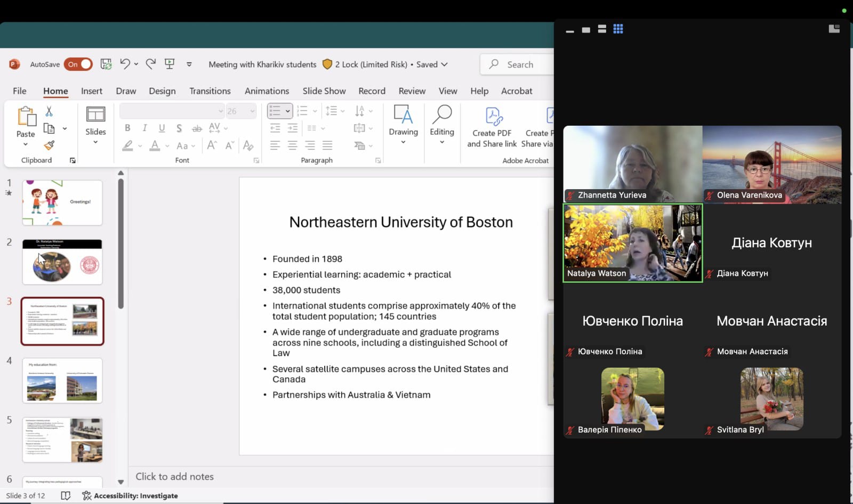Decrease list indent level

coord(275,128)
